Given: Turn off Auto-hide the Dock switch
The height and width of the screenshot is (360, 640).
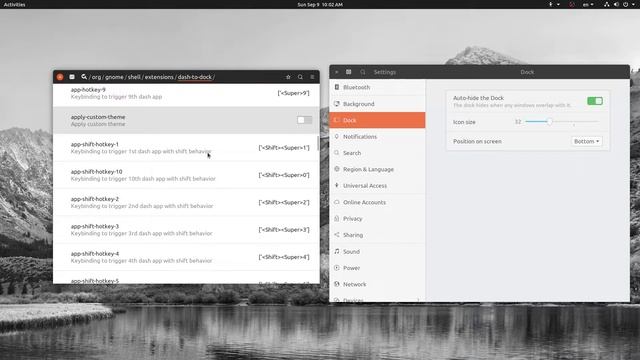Looking at the screenshot, I should [x=595, y=101].
